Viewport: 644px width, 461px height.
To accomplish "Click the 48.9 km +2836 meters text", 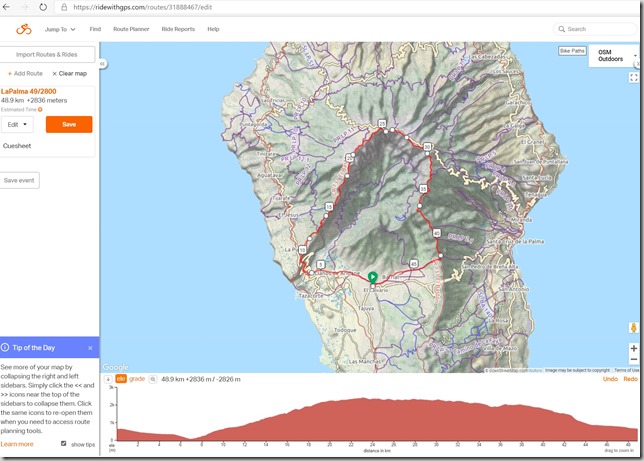I will [34, 100].
